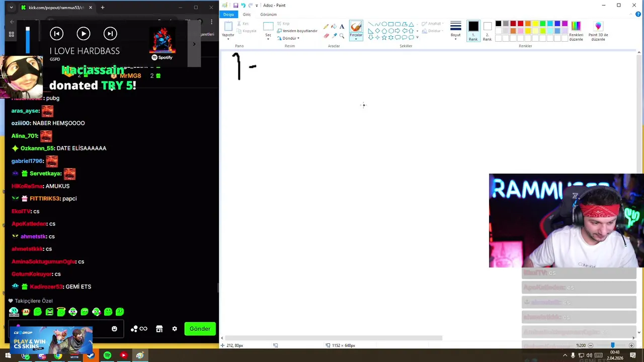Viewport: 644px width, 362px height.
Task: Close the kick.com popout browser tab
Action: [x=90, y=8]
